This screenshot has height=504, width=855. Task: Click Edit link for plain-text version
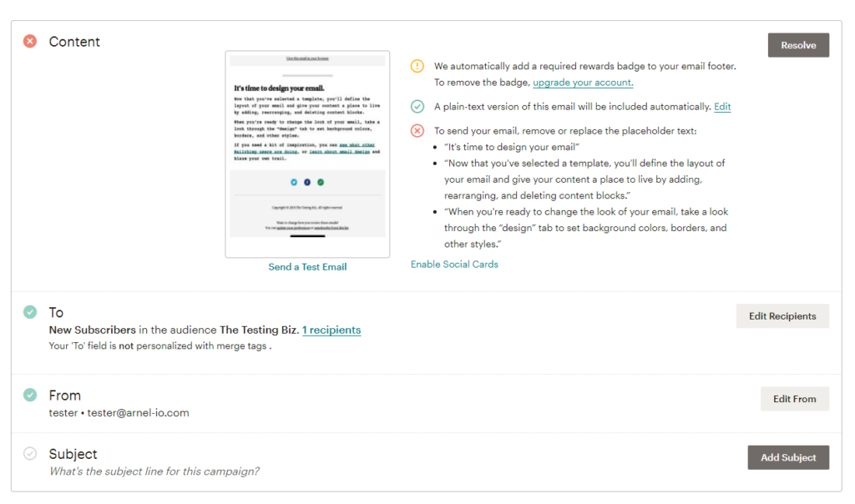(x=722, y=107)
